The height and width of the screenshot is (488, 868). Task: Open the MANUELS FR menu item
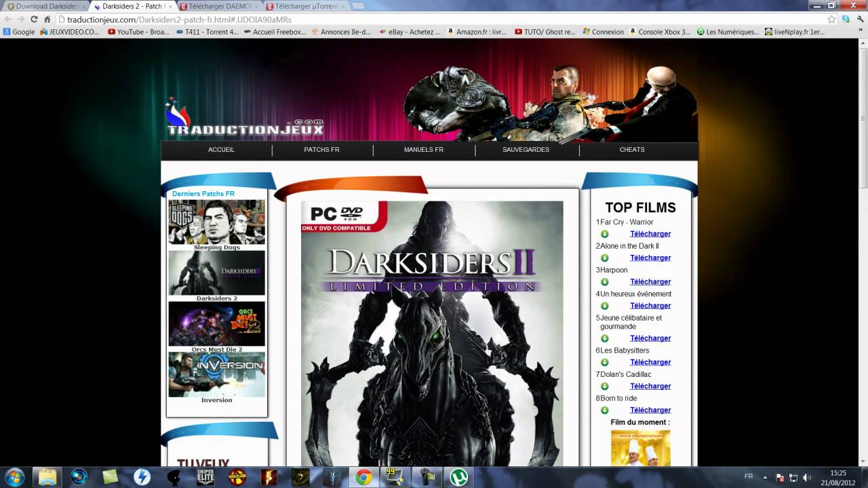point(424,150)
